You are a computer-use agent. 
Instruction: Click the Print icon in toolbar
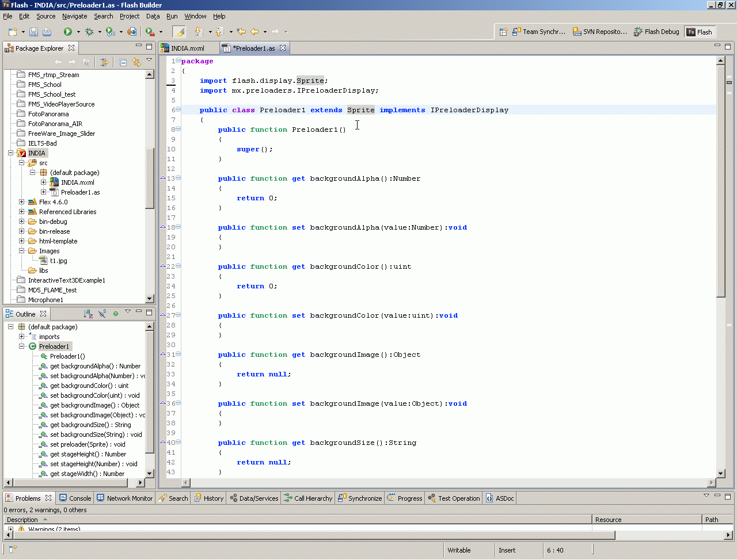[x=47, y=32]
